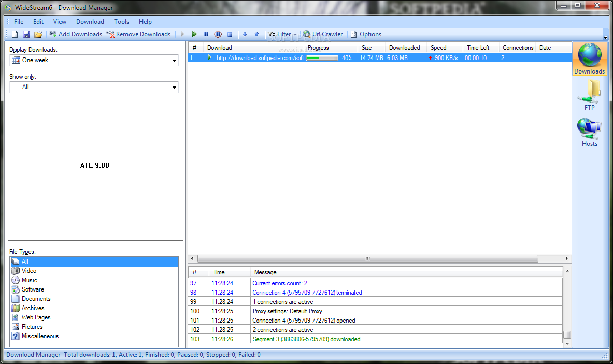
Task: Click the Open folder toolbar icon
Action: point(38,34)
